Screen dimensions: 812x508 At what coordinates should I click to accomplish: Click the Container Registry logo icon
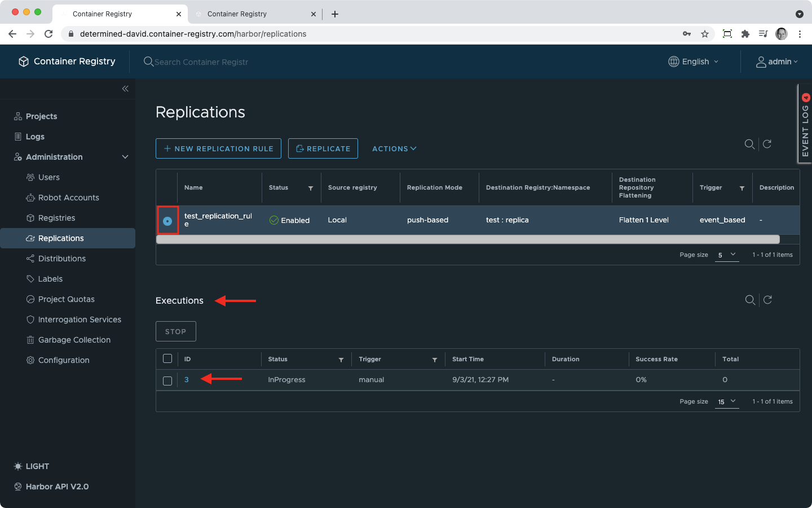24,62
